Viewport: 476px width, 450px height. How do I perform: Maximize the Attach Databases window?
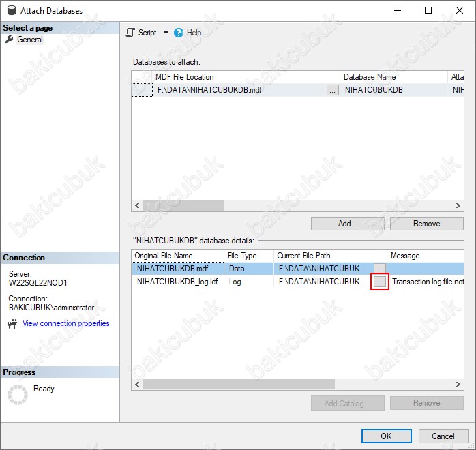pyautogui.click(x=428, y=10)
